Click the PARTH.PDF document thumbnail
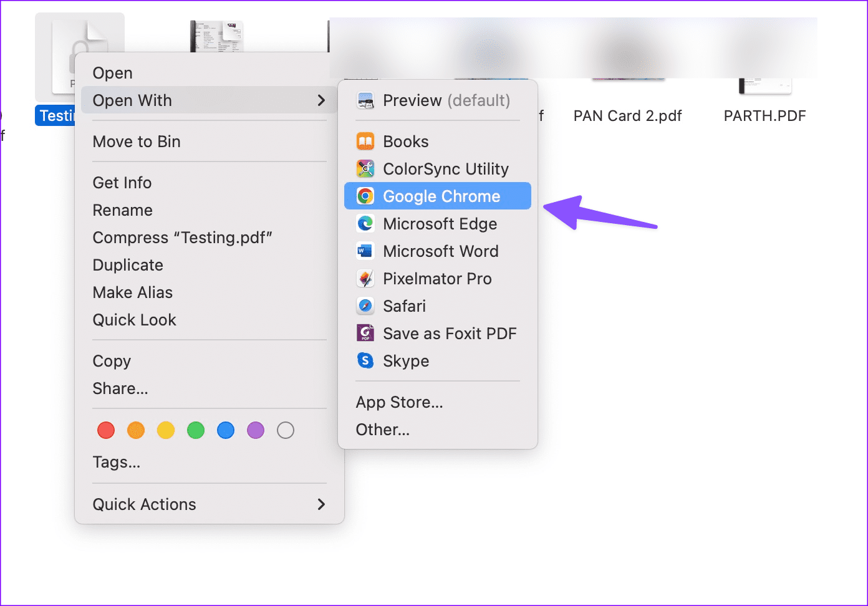Image resolution: width=868 pixels, height=606 pixels. point(764,86)
